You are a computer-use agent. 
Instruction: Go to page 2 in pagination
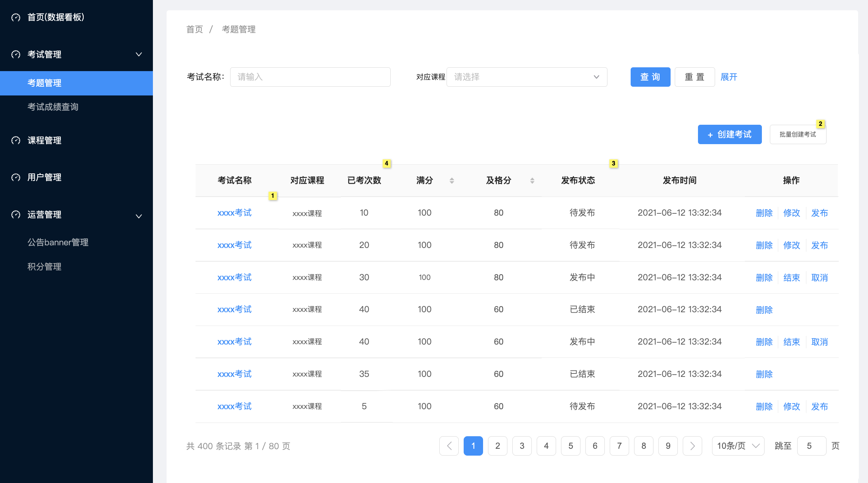[x=498, y=446]
